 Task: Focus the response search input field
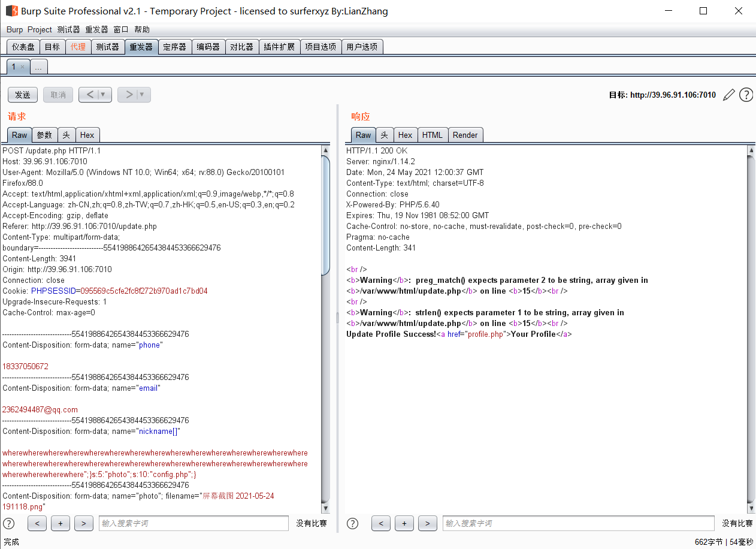click(x=579, y=523)
